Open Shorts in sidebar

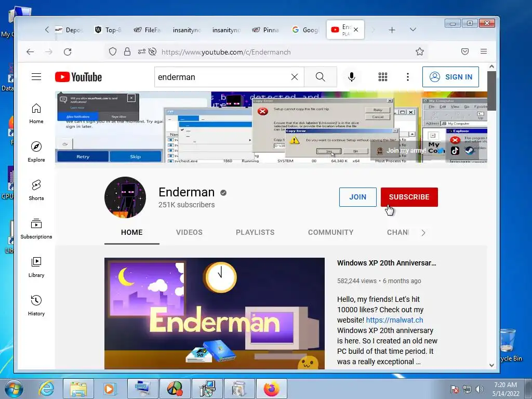[x=36, y=190]
